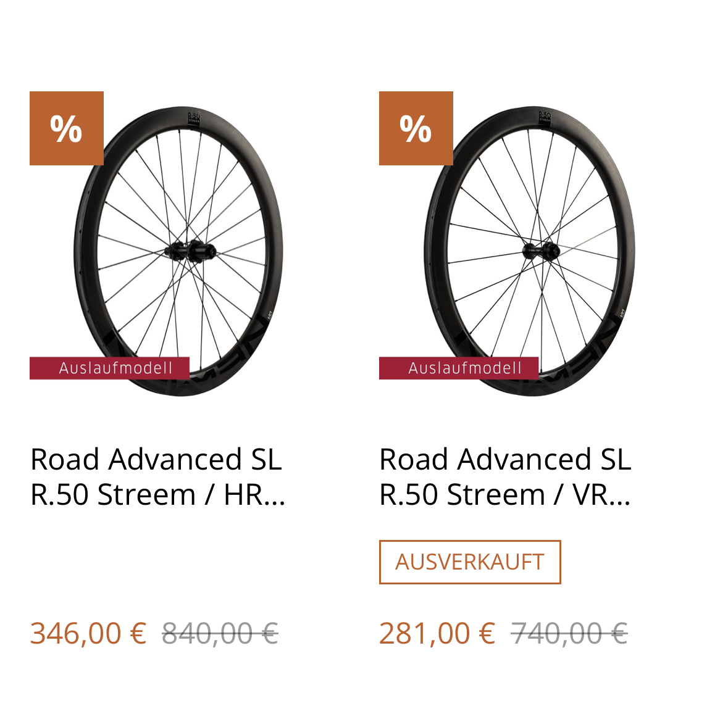Screen dimensions: 728x701
Task: Click the AUSVERKAUFT sold-out badge
Action: click(470, 562)
